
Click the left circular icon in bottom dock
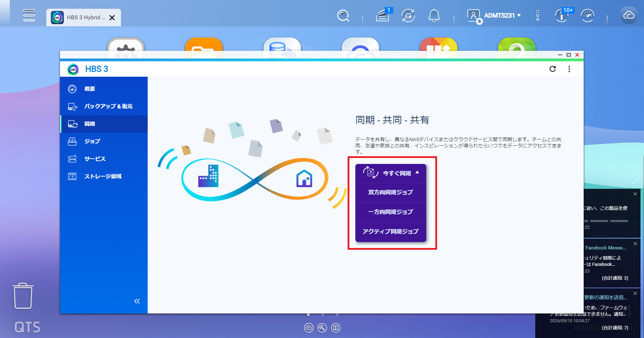(x=309, y=328)
